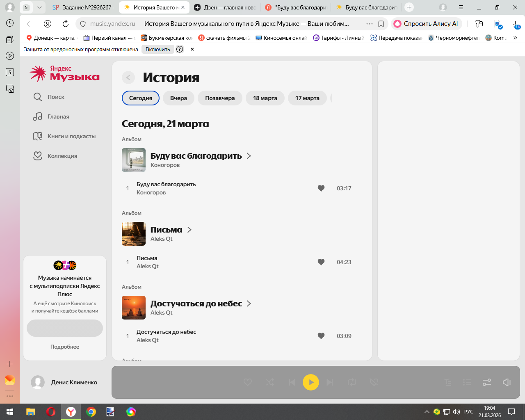Open the Денис Клименко profile
Screen dimensions: 525x420
tap(64, 382)
